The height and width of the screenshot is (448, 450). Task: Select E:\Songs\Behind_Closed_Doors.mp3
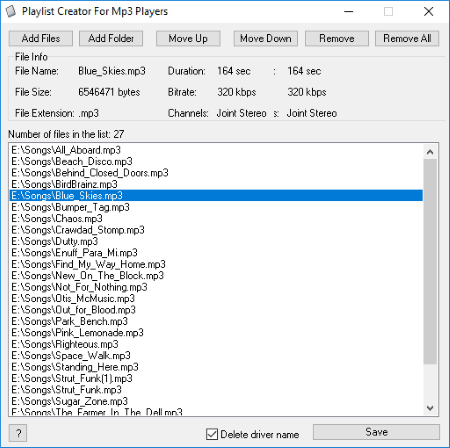pos(216,173)
